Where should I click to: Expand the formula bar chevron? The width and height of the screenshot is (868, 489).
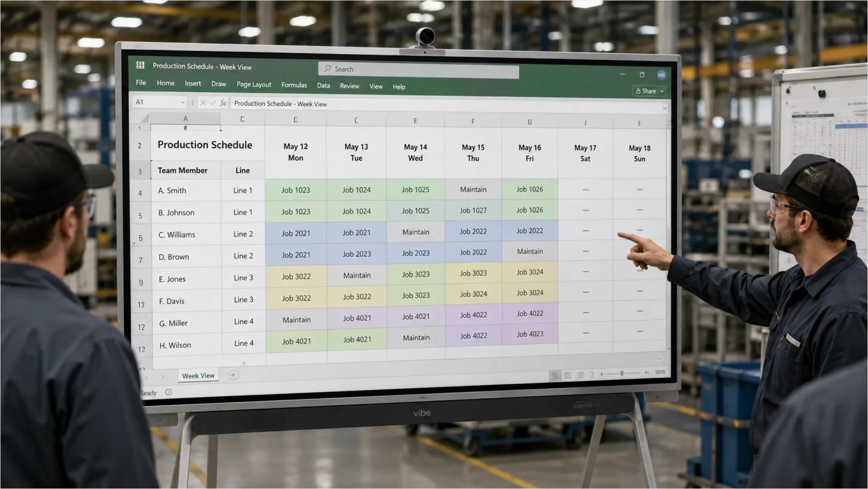coord(664,108)
